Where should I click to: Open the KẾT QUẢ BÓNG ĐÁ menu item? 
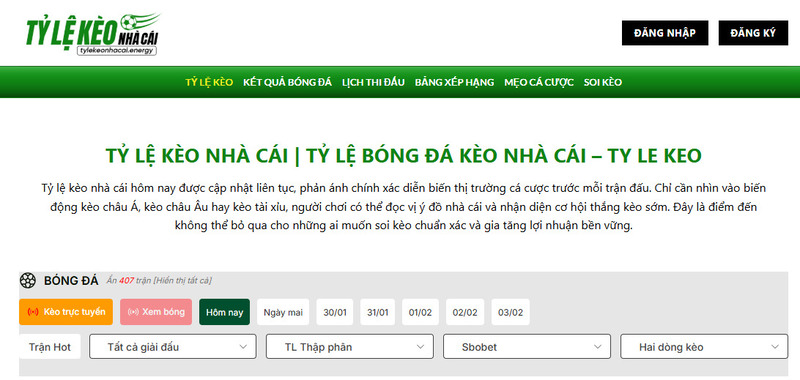(287, 82)
